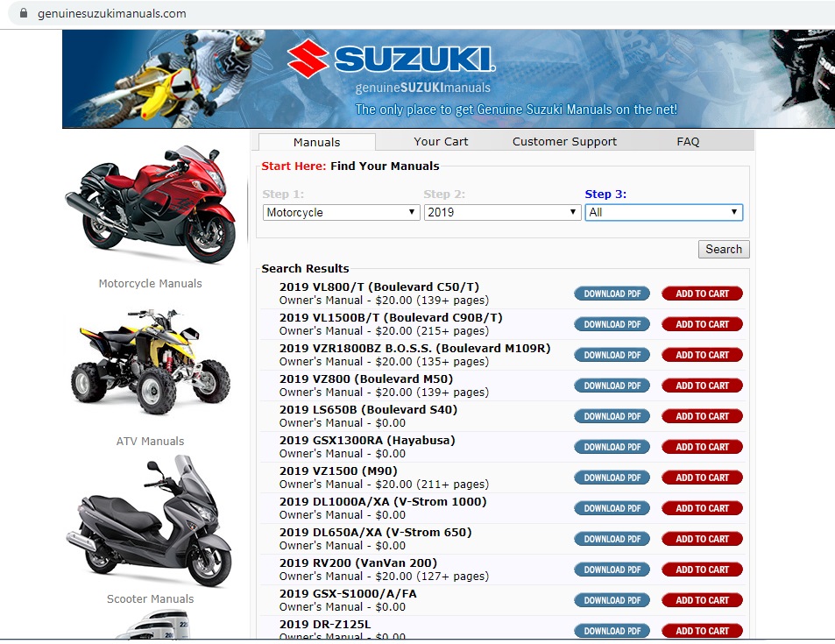Click the genuinesuzukimanuals.com address bar URL
Image resolution: width=835 pixels, height=644 pixels.
[112, 13]
